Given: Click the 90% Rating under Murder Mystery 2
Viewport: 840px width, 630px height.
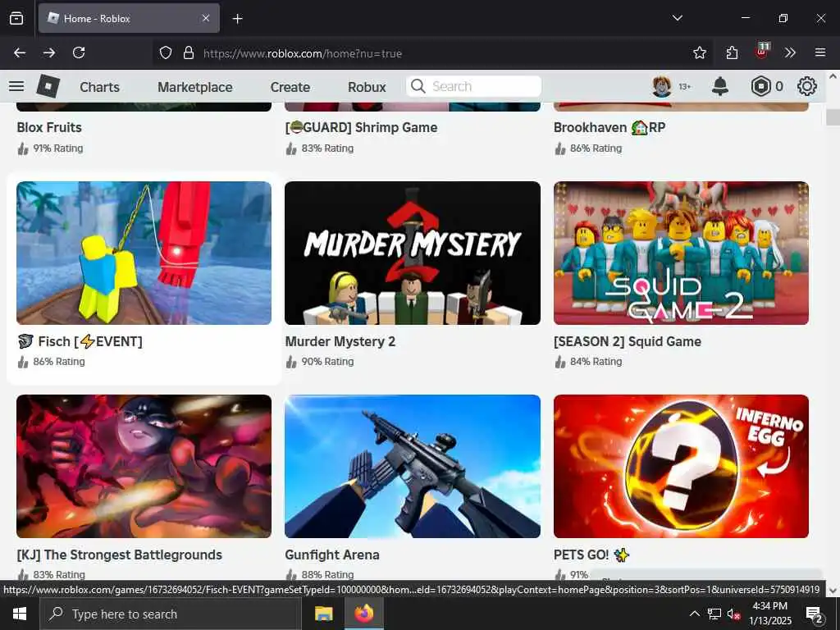Looking at the screenshot, I should [327, 362].
